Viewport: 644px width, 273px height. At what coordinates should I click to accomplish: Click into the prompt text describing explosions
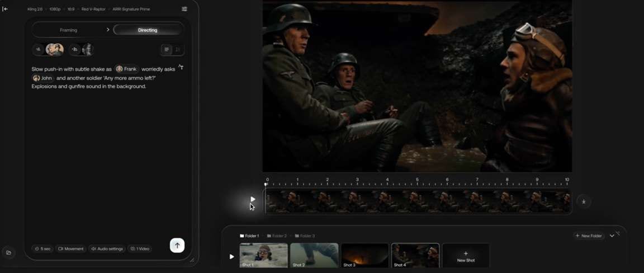pos(89,86)
